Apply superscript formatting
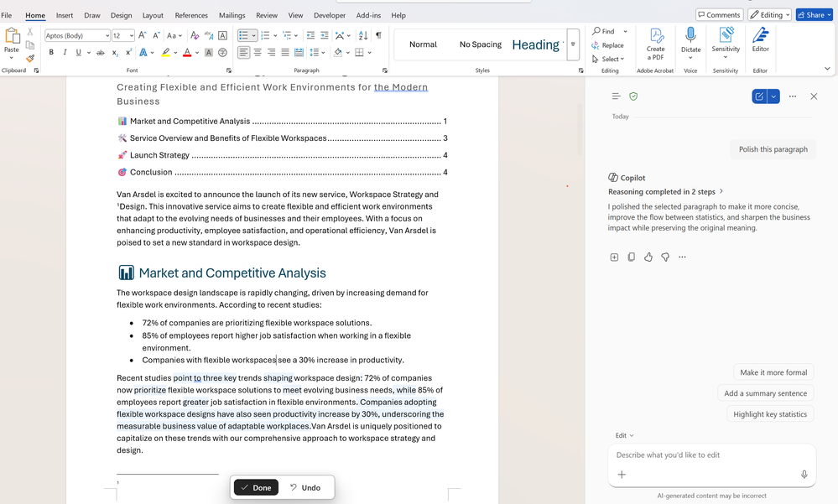This screenshot has height=504, width=838. pyautogui.click(x=128, y=52)
